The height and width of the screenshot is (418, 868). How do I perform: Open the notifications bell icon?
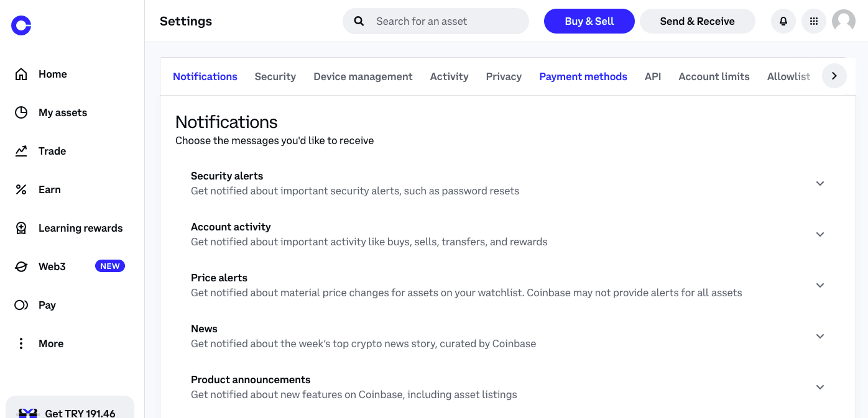[783, 21]
